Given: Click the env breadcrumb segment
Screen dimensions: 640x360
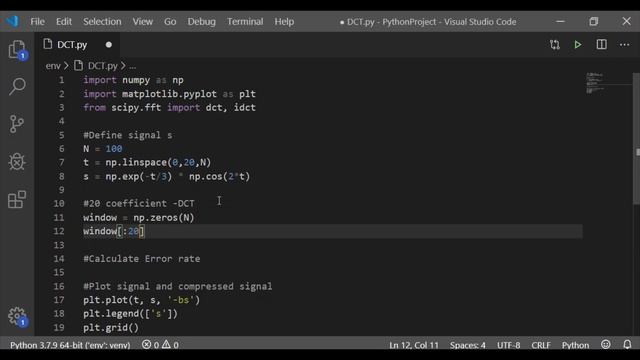Looking at the screenshot, I should pyautogui.click(x=53, y=66).
